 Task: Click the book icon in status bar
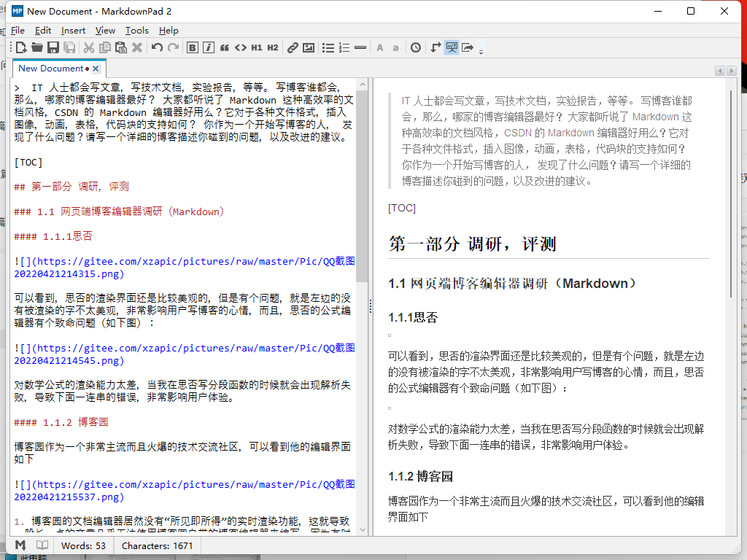coord(42,545)
